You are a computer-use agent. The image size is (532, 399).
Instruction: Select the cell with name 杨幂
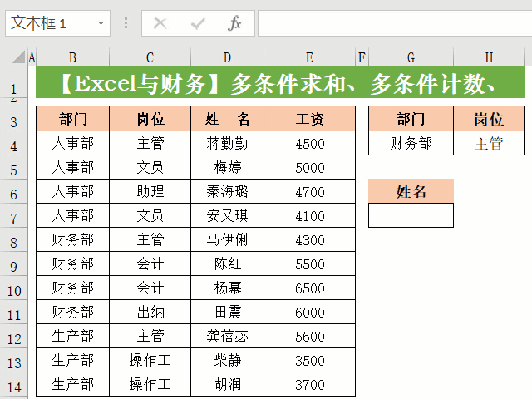[x=227, y=288]
